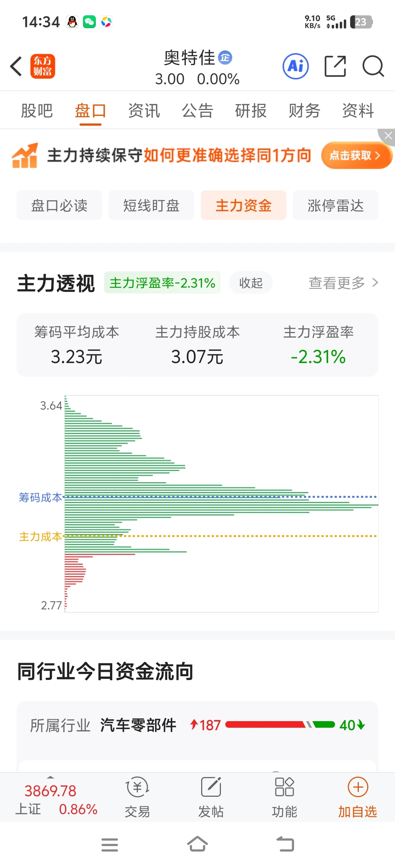395x868 pixels.
Task: Open the 交易 trade icon
Action: pyautogui.click(x=138, y=797)
